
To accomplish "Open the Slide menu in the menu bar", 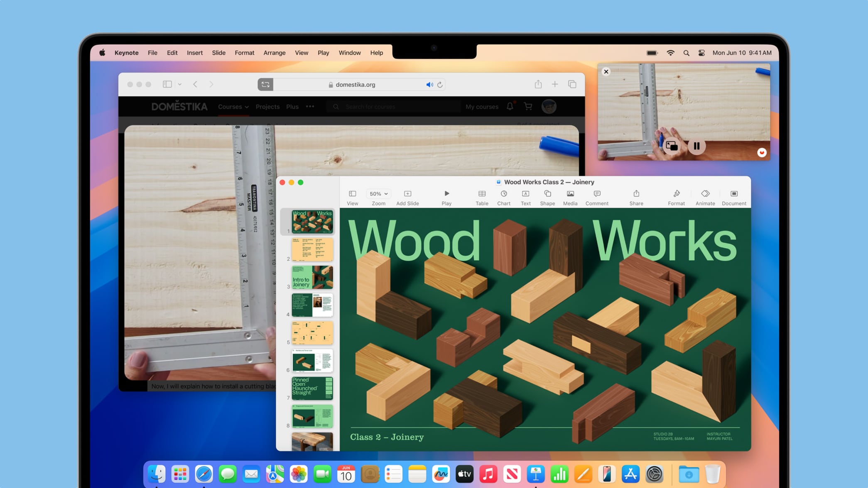I will (x=218, y=53).
